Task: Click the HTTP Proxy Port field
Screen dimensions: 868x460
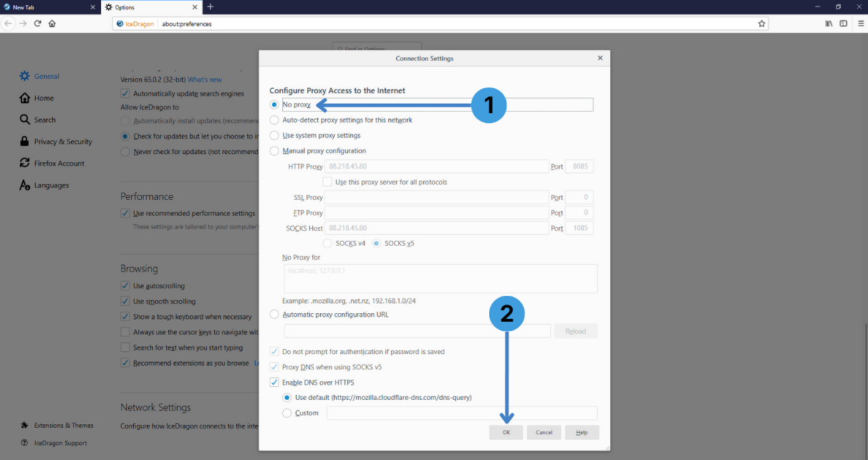Action: pyautogui.click(x=579, y=166)
